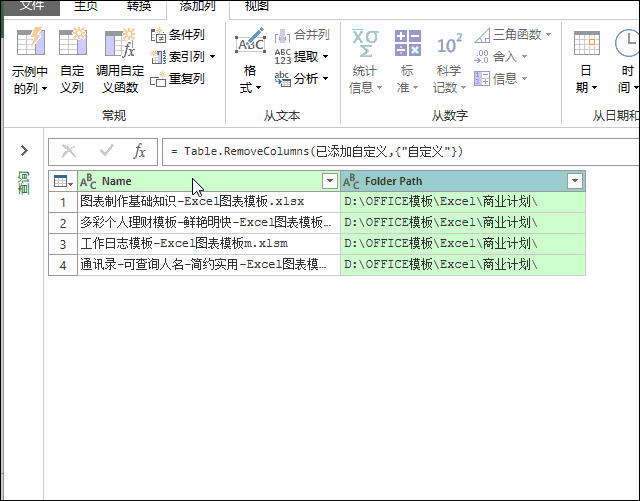Select the 添加列 tab
This screenshot has width=640, height=501.
tap(198, 7)
